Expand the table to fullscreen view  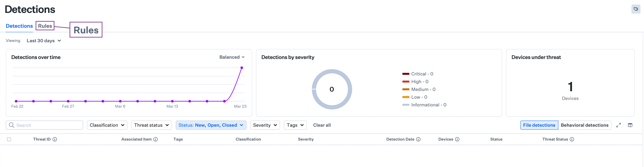click(619, 125)
